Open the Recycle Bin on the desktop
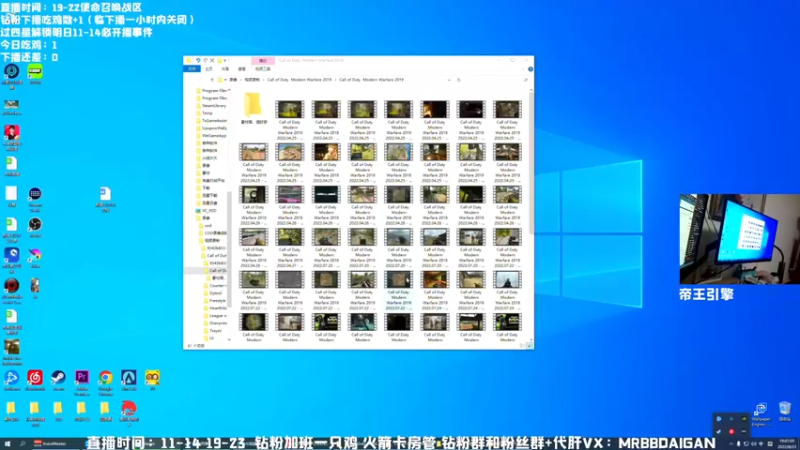Image resolution: width=800 pixels, height=450 pixels. pos(785,411)
